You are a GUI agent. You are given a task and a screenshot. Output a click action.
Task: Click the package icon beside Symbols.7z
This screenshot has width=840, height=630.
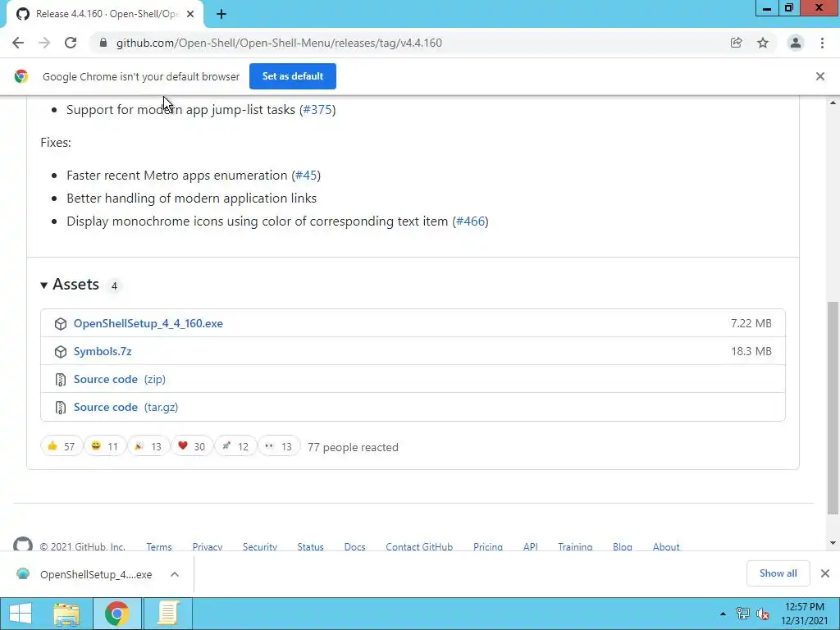pos(61,352)
